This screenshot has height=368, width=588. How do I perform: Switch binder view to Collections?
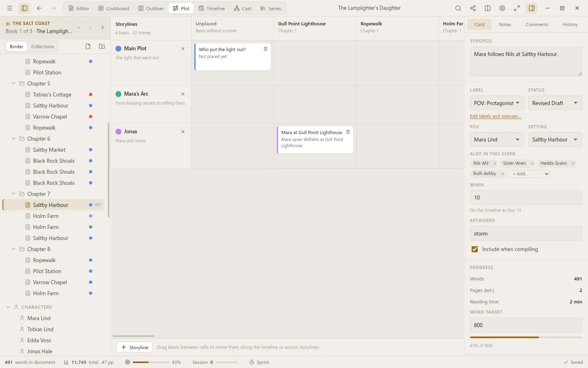tap(42, 47)
